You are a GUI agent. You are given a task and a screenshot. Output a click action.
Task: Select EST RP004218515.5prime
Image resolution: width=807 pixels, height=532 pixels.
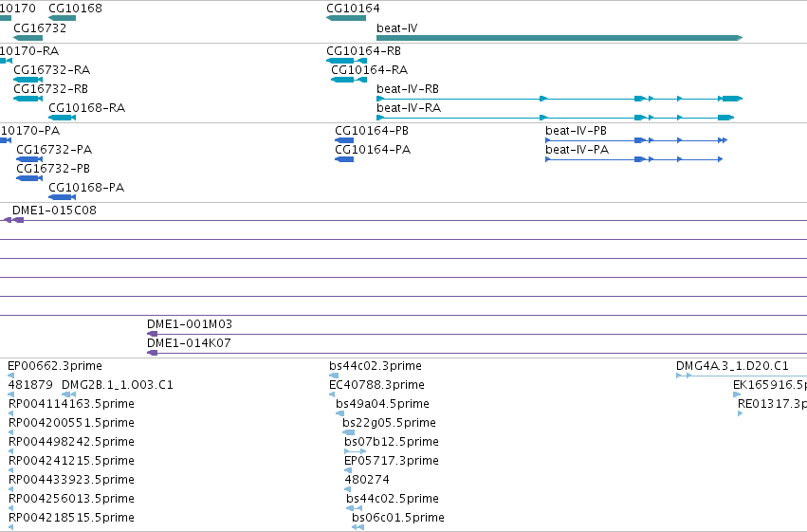tap(71, 518)
